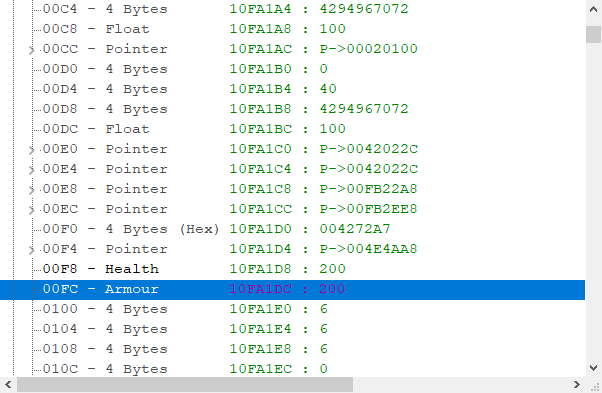Screen dimensions: 602x393
Task: Expand the 00E0 Pointer row
Action: 31,150
